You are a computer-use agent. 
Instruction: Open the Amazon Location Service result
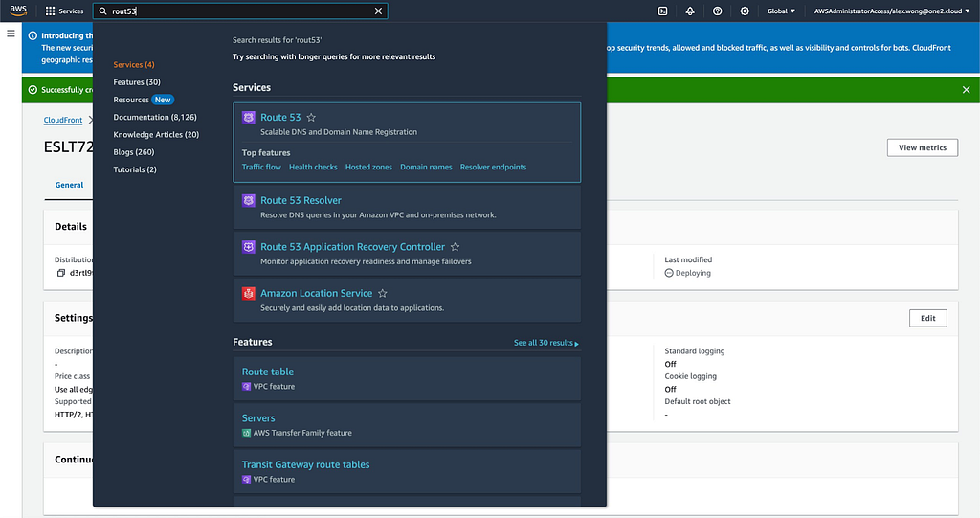click(x=316, y=293)
